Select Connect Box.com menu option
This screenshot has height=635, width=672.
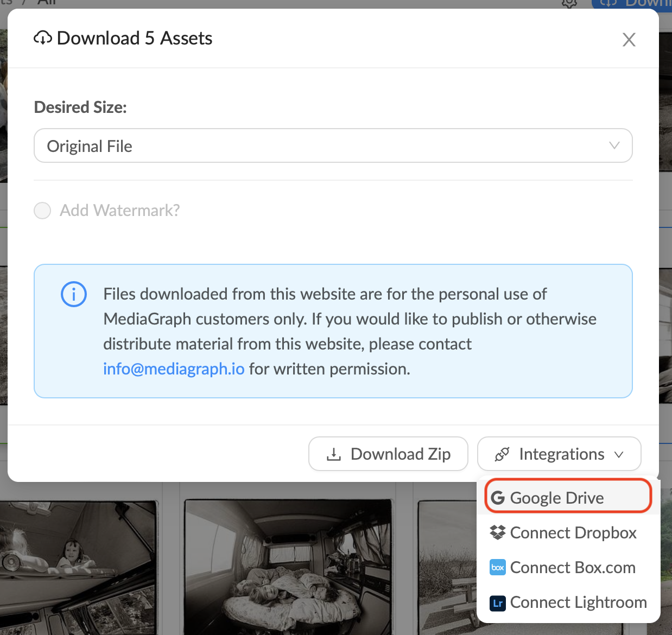click(x=572, y=568)
